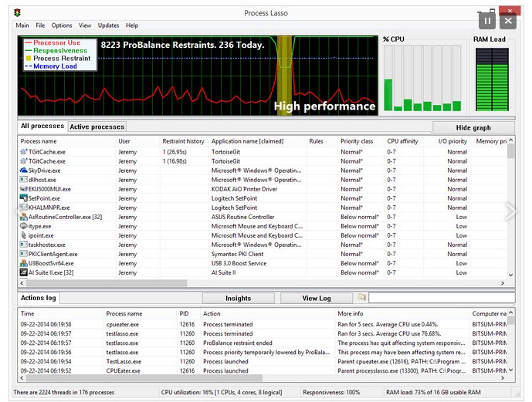
Task: Click the first % CPU core bar
Action: 388,78
